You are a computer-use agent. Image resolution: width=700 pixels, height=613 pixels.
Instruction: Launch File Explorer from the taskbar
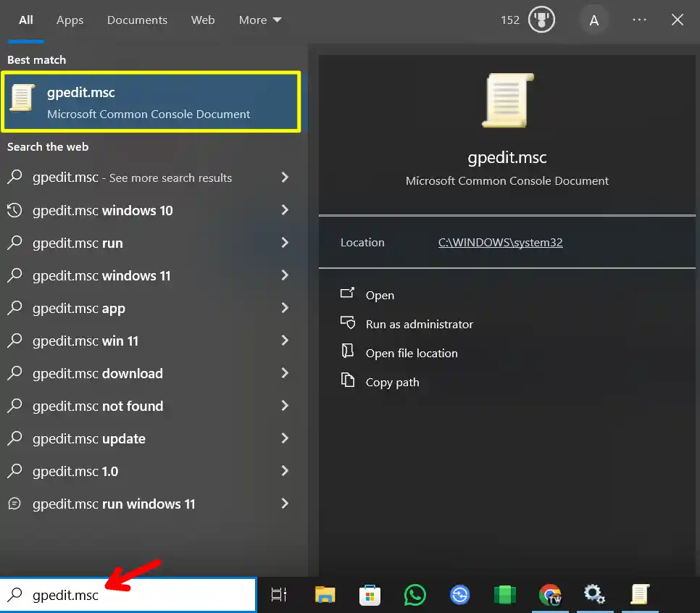tap(325, 594)
